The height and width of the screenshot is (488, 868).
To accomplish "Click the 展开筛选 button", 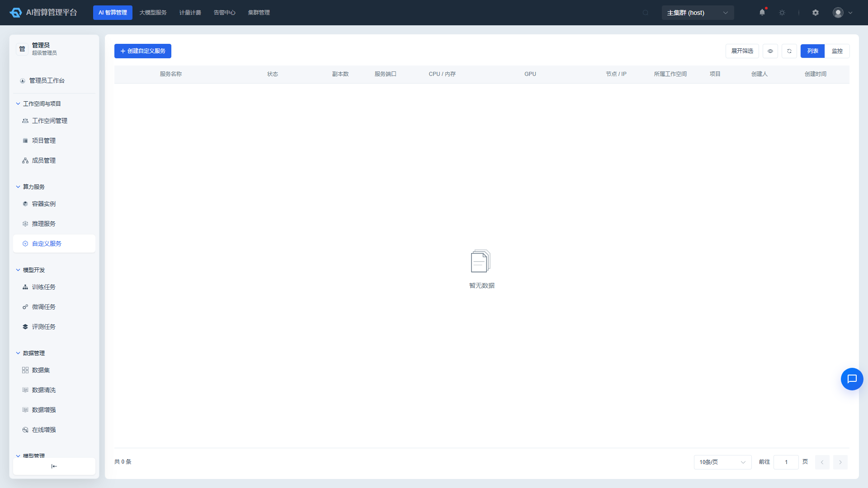I will 742,51.
